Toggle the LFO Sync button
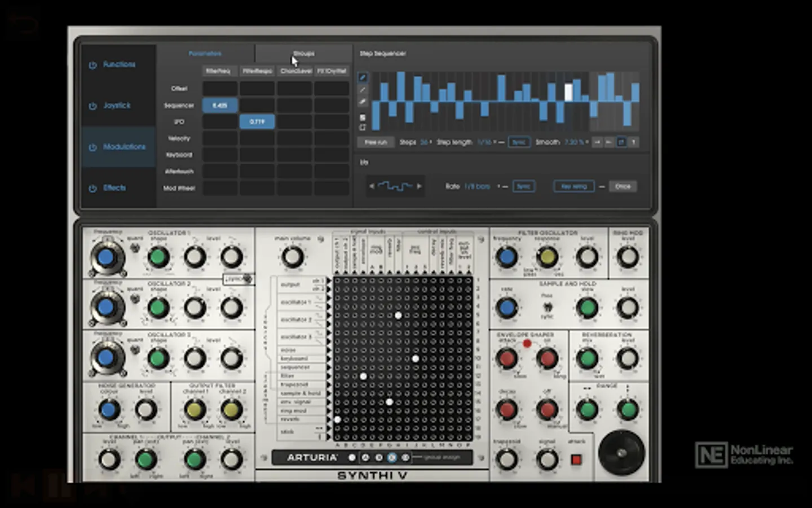Image resolution: width=812 pixels, height=508 pixels. [x=524, y=186]
